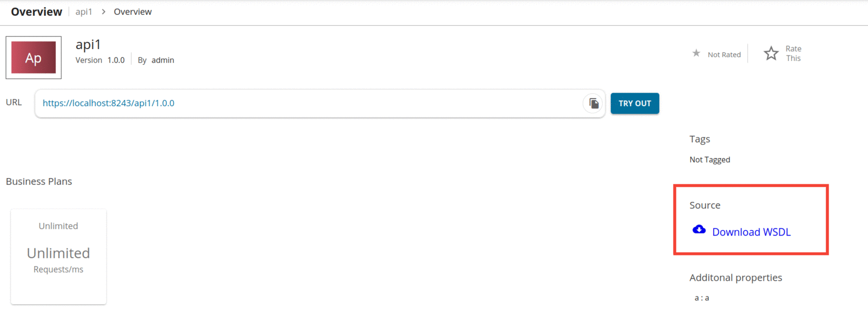The image size is (868, 321).
Task: Click the cloud download icon beside Download WSDL
Action: coord(700,229)
